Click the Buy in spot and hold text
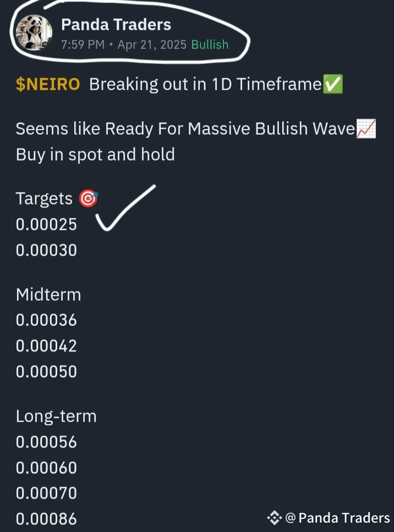 [x=95, y=154]
